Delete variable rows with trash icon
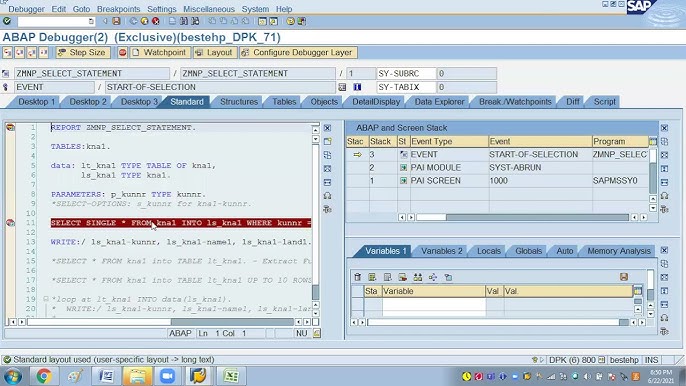The image size is (686, 386). (357, 277)
